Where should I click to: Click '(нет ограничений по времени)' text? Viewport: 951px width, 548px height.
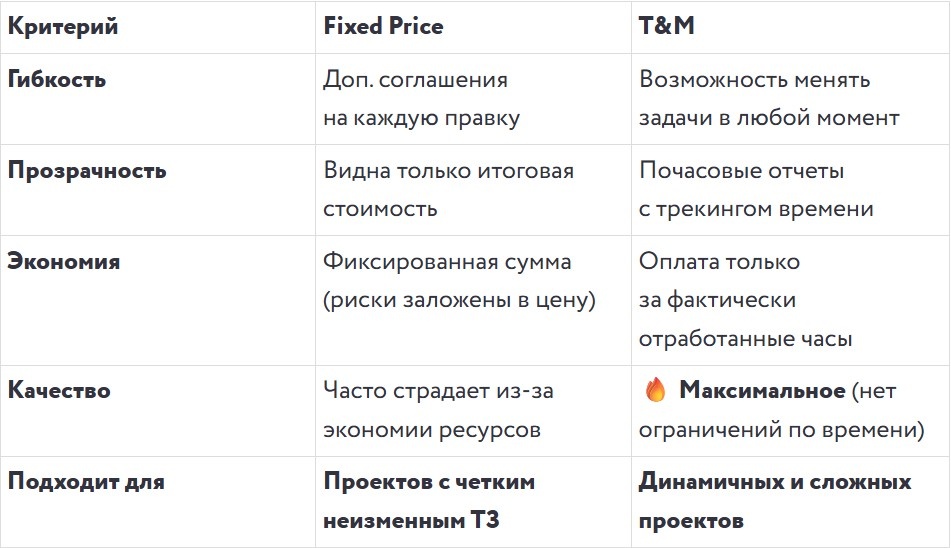[x=782, y=410]
